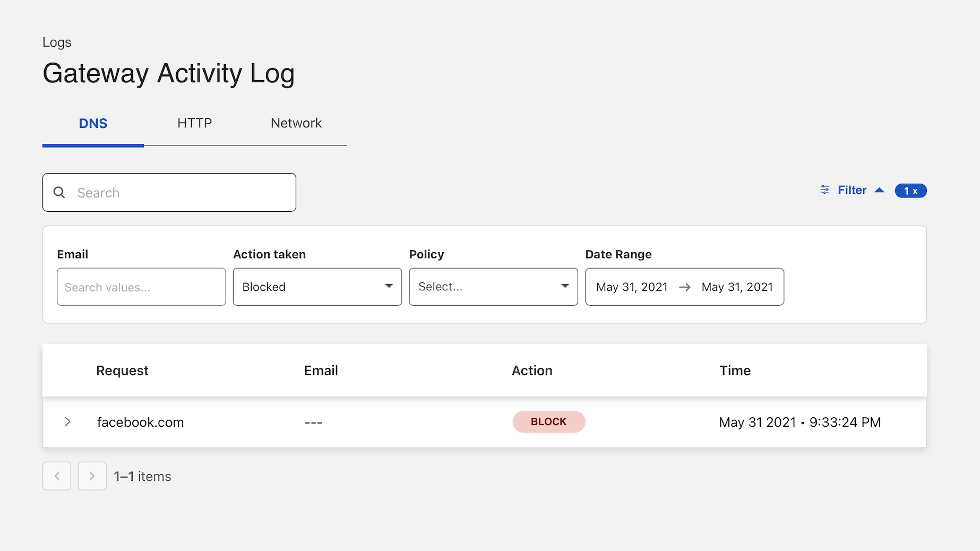Open the Action taken dropdown showing Blocked
Viewport: 980px width, 551px height.
click(x=317, y=287)
